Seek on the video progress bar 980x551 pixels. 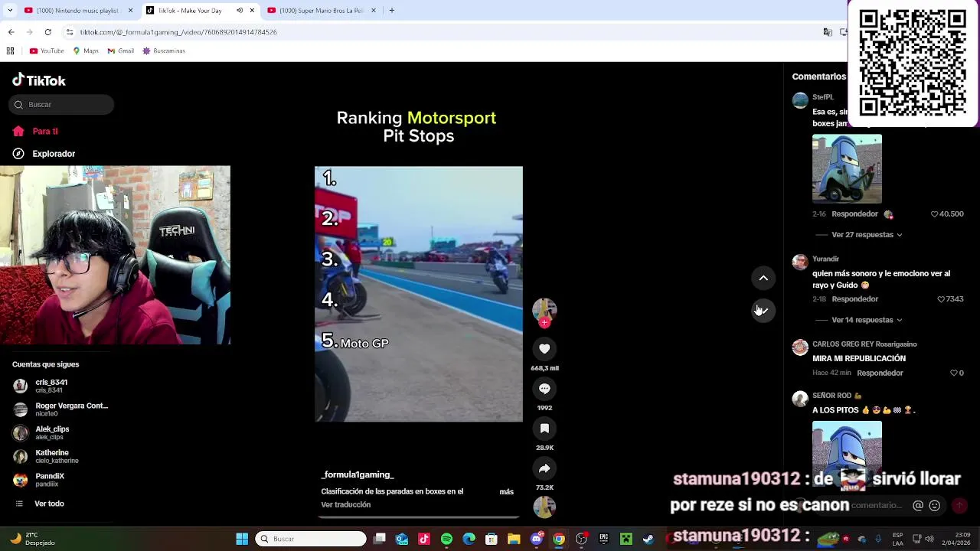point(419,517)
